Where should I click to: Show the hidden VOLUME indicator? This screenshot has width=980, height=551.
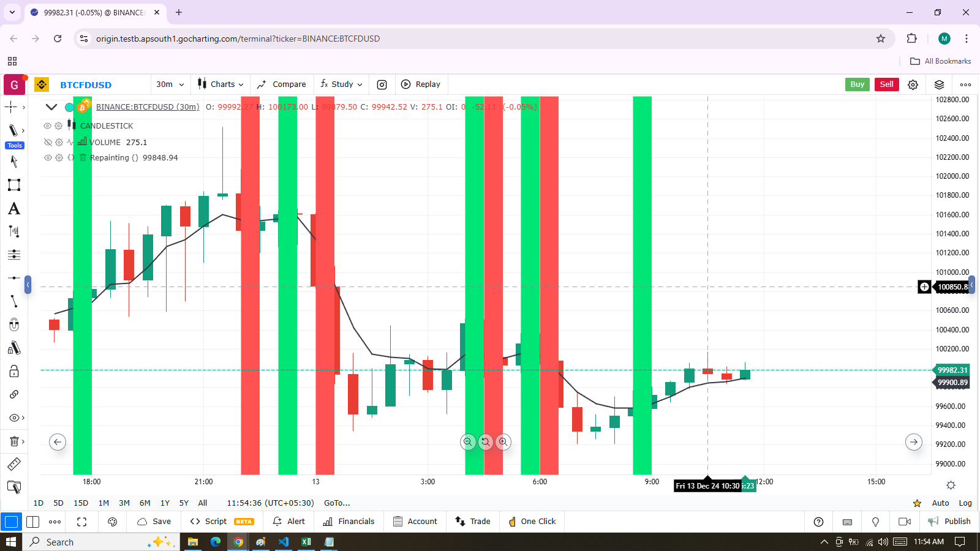click(x=47, y=142)
